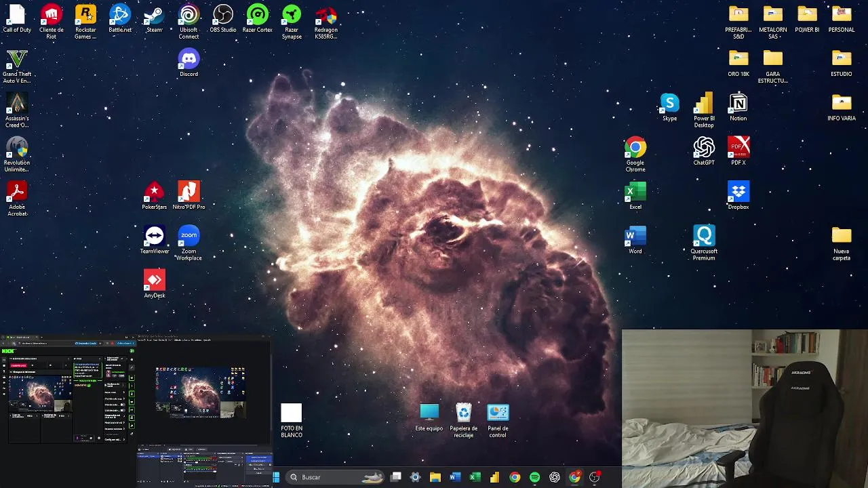Launch Zoom Workplace from the desktop
The width and height of the screenshot is (868, 488).
189,243
